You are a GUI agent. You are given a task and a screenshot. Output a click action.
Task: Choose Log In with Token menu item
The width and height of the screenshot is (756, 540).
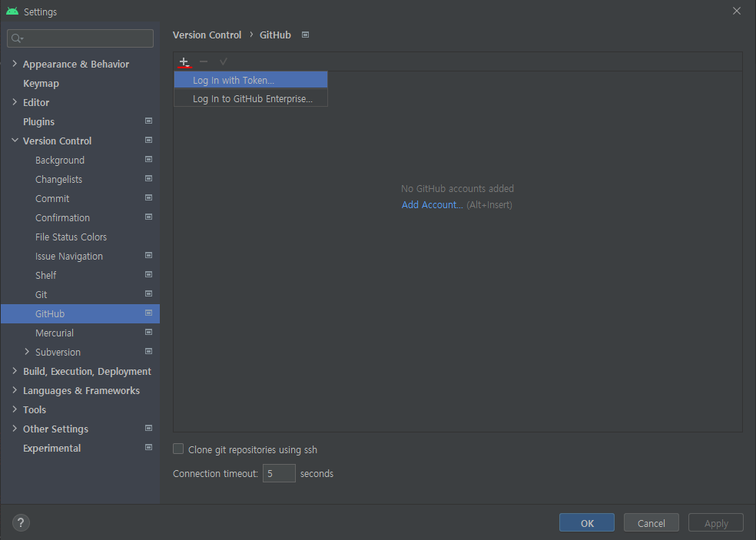point(250,80)
